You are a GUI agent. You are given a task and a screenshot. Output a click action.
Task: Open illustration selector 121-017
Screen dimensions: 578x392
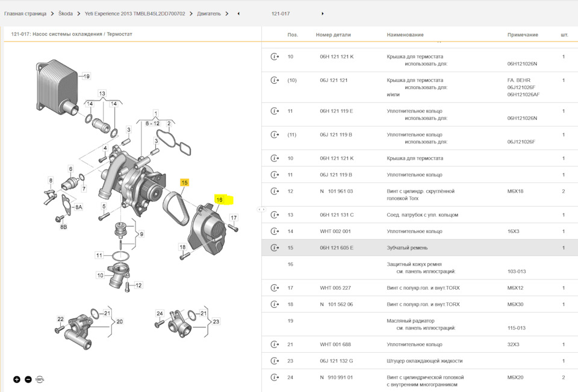(x=281, y=14)
